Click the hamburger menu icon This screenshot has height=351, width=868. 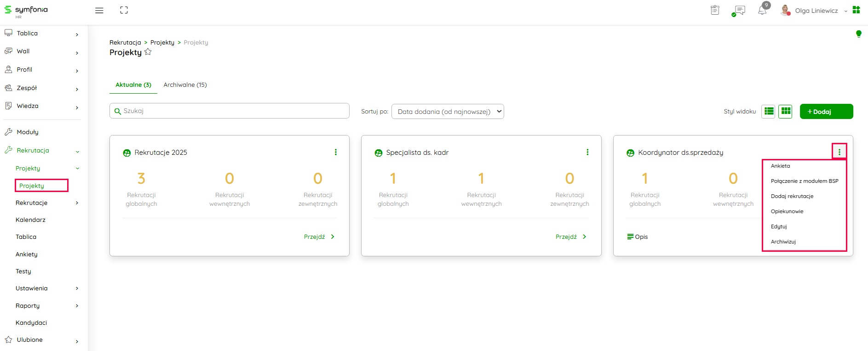(x=99, y=11)
